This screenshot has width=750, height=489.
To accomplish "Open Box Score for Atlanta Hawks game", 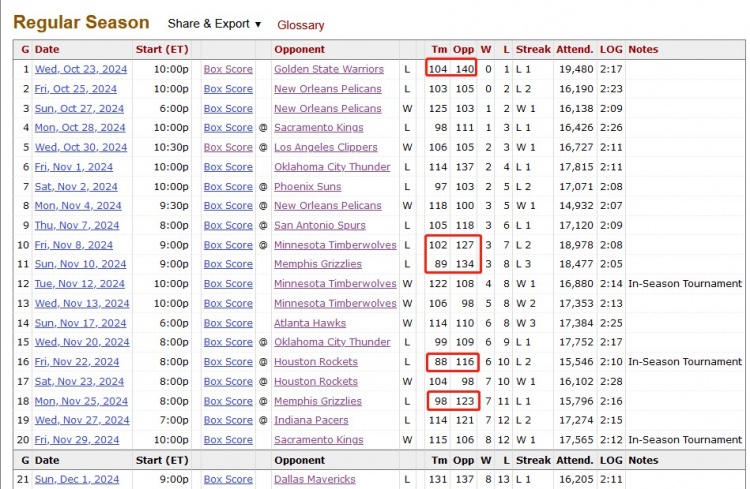I will [228, 323].
